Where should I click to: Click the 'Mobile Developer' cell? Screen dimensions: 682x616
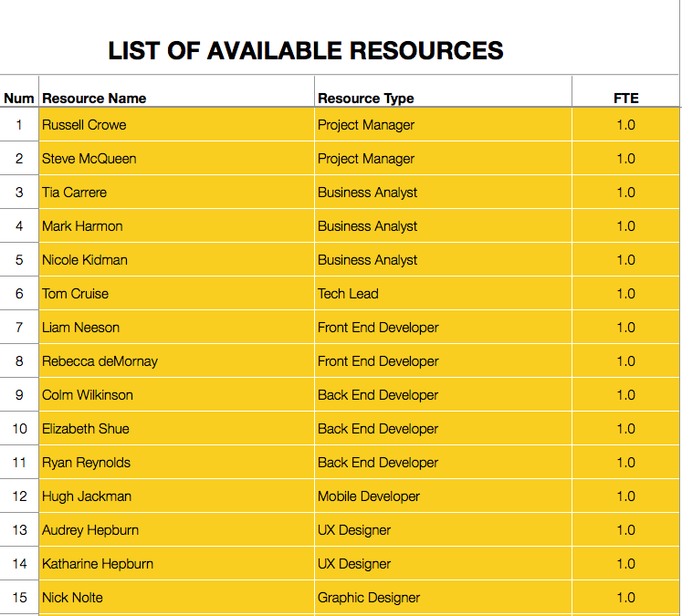[x=443, y=496]
